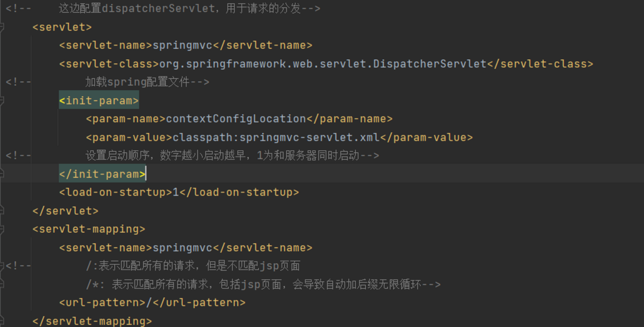
Task: Click fold end marker beside closing servlet tag
Action: 2,210
